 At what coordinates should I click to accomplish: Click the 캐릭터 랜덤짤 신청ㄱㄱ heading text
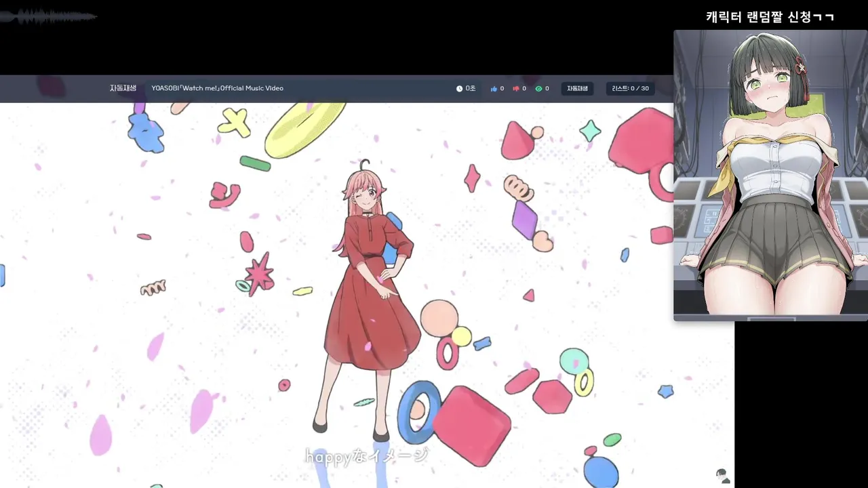click(770, 17)
